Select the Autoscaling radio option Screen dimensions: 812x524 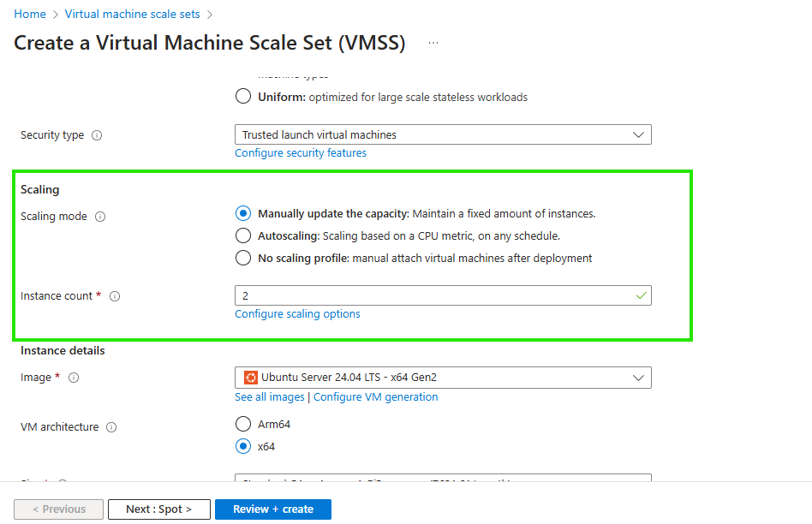coord(243,235)
